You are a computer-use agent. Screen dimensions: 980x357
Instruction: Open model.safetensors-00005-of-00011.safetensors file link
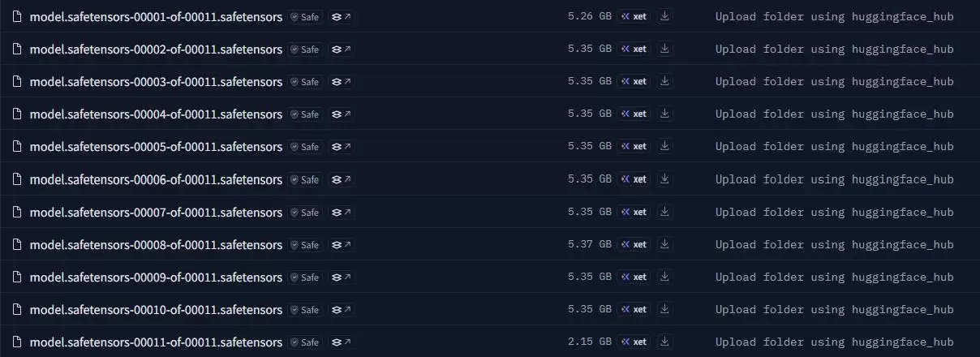click(x=156, y=147)
